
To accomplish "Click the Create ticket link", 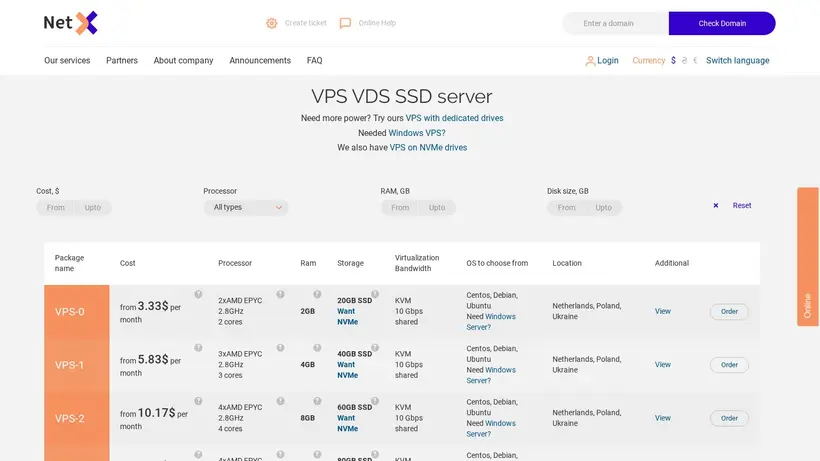I will click(x=305, y=23).
